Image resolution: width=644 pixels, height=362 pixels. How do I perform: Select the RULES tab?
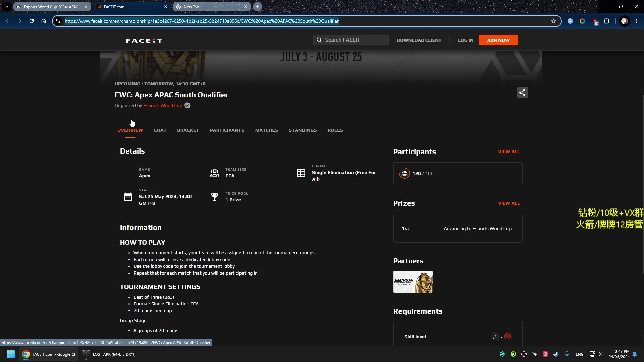(335, 130)
